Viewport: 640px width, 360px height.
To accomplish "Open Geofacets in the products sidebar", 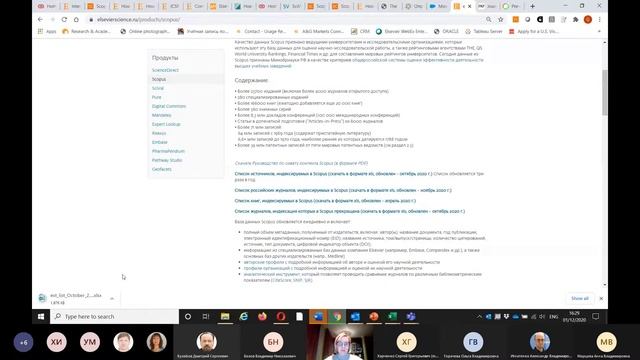I will (162, 169).
